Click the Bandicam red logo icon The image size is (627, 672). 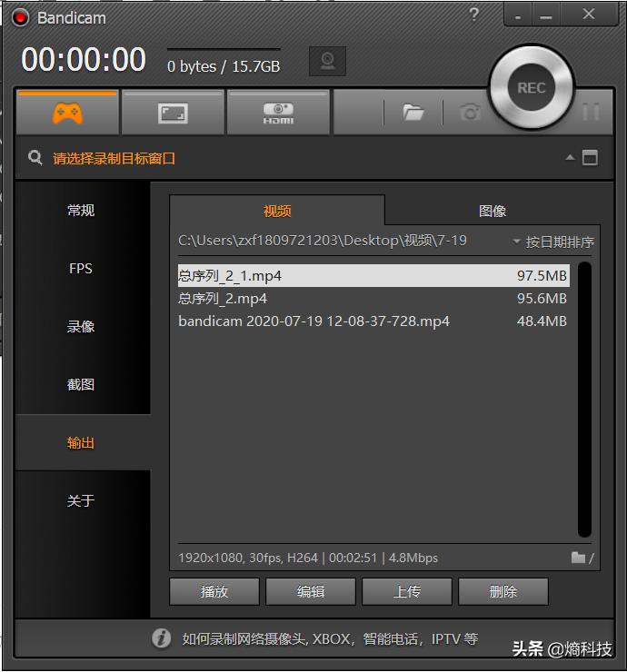(20, 17)
